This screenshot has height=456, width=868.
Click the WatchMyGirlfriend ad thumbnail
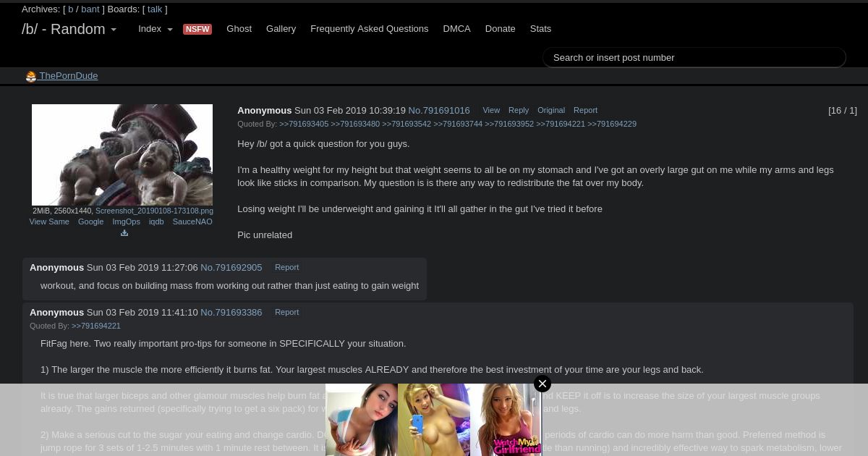(x=506, y=420)
